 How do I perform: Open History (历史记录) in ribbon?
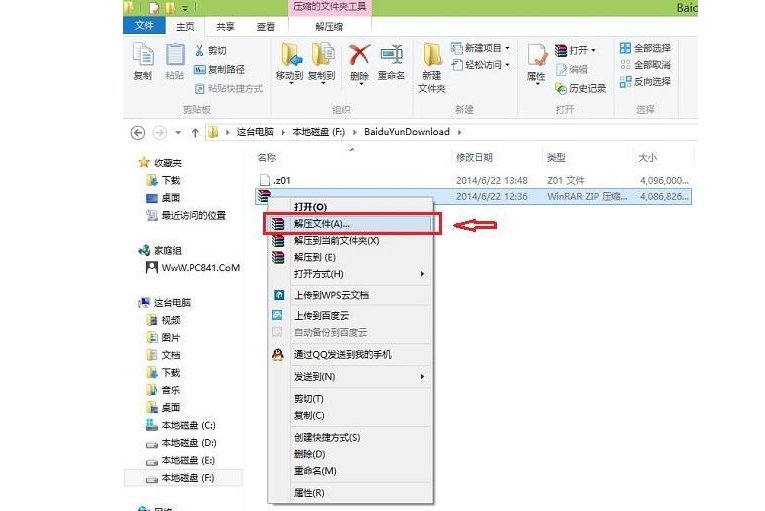(x=581, y=88)
